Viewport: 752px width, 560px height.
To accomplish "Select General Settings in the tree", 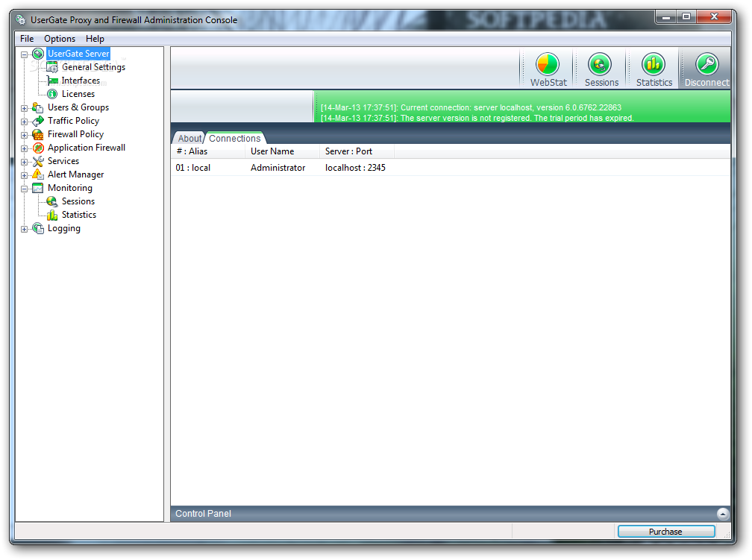I will [93, 67].
